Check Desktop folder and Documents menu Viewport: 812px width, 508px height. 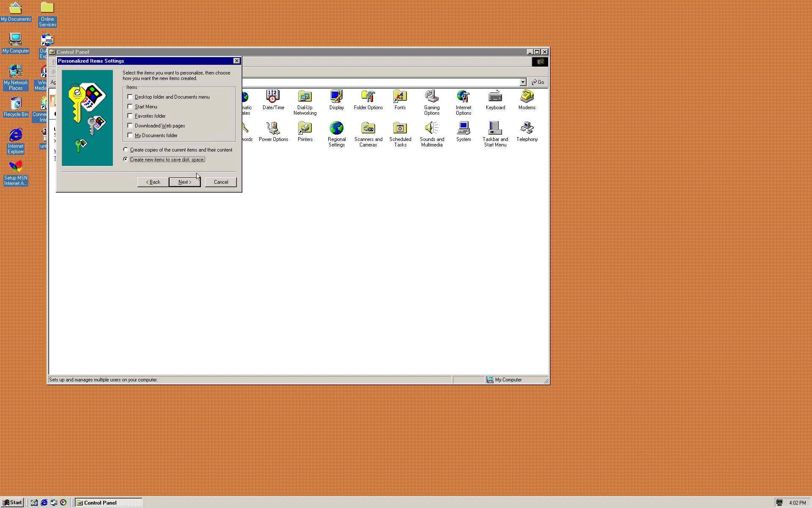[x=130, y=97]
